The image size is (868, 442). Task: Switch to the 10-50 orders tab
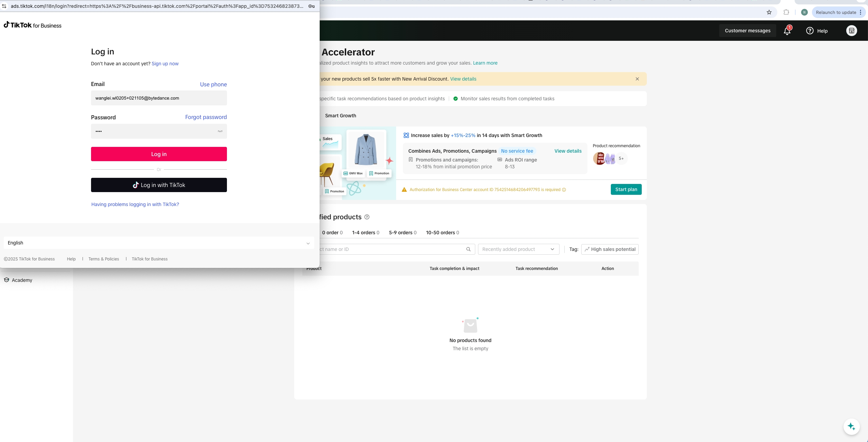point(442,233)
